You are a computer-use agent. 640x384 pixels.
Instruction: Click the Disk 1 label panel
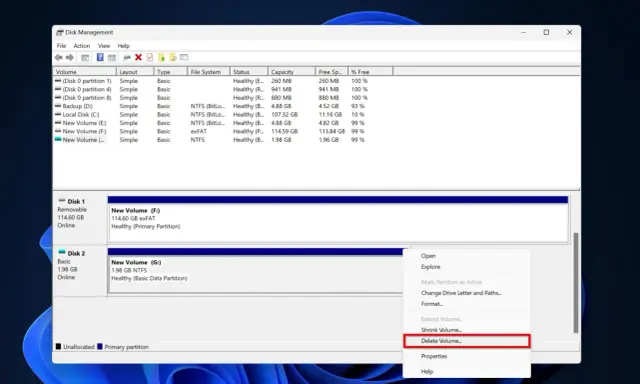coord(80,218)
